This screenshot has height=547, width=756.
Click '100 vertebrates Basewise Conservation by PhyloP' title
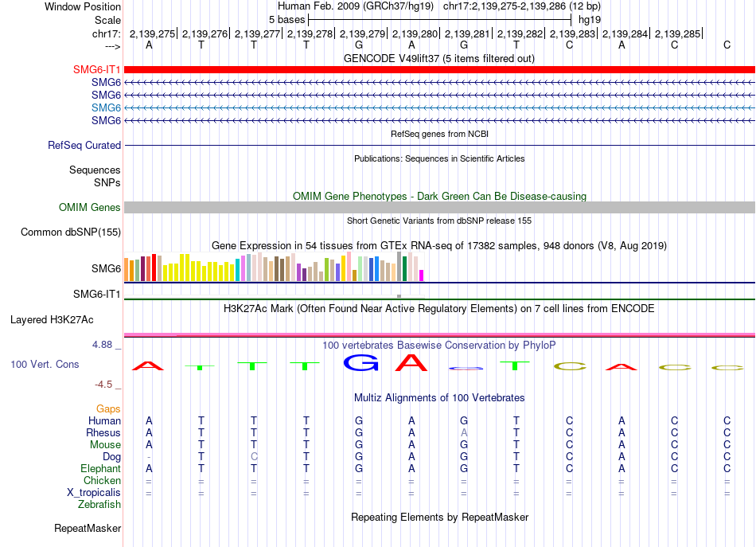click(x=439, y=345)
